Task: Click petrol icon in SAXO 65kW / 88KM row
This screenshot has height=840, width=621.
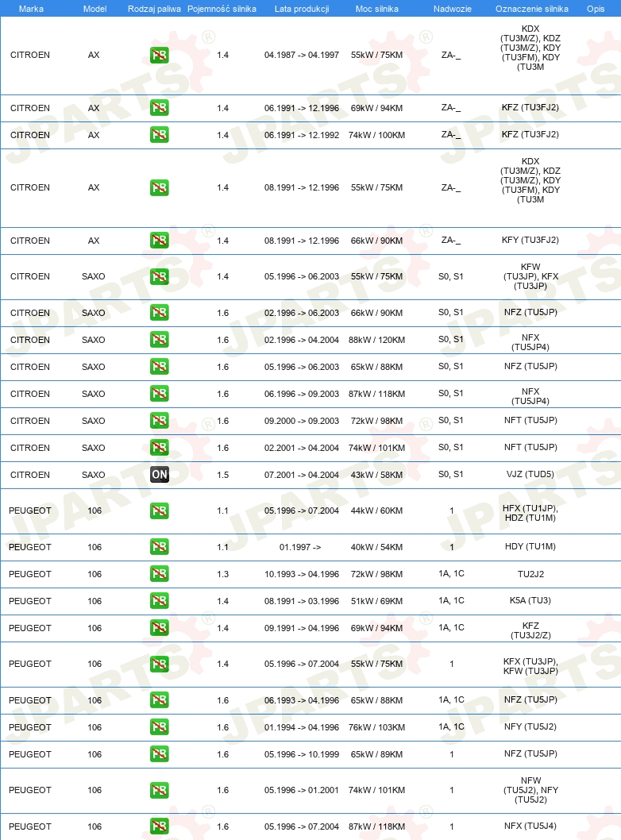Action: pyautogui.click(x=159, y=367)
